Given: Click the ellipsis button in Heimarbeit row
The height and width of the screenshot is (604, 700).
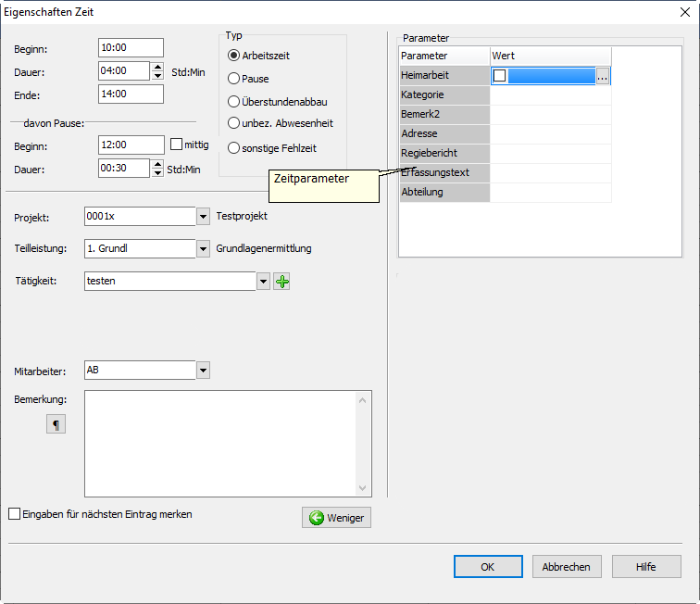Looking at the screenshot, I should point(603,76).
